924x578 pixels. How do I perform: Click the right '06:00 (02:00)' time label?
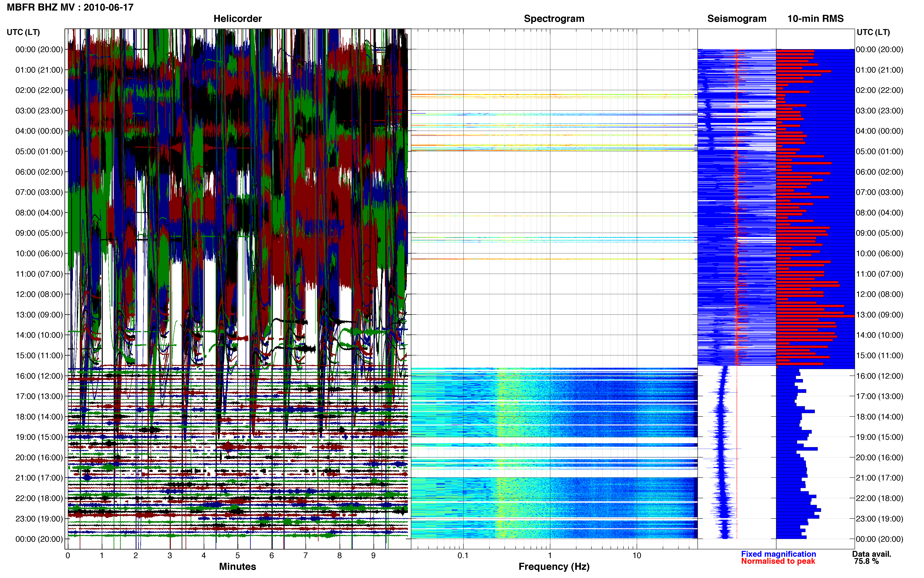point(879,172)
